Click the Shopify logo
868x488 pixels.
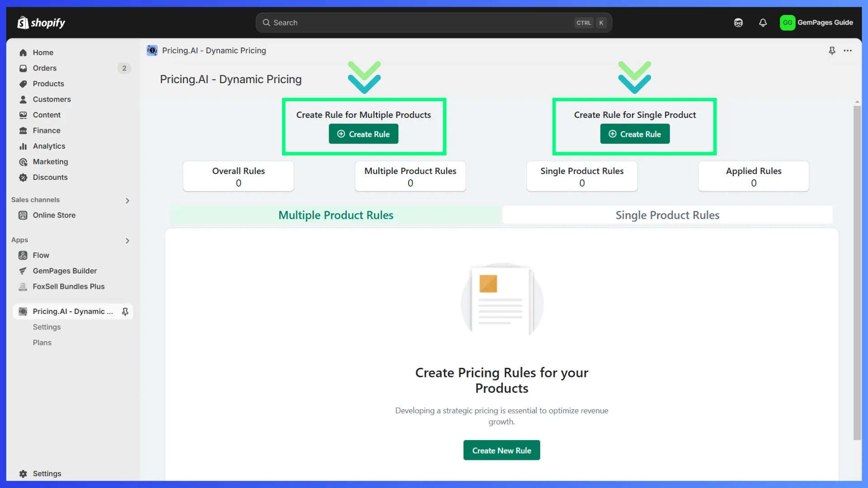pyautogui.click(x=41, y=23)
